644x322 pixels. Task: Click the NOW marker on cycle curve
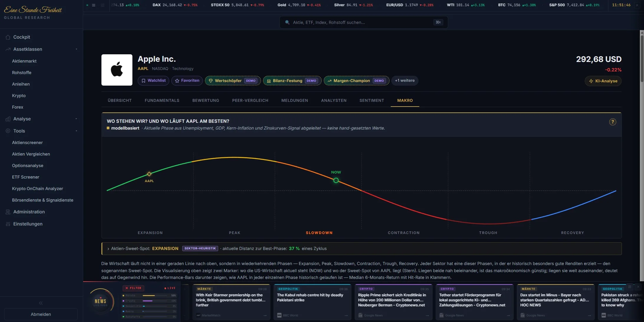(336, 180)
